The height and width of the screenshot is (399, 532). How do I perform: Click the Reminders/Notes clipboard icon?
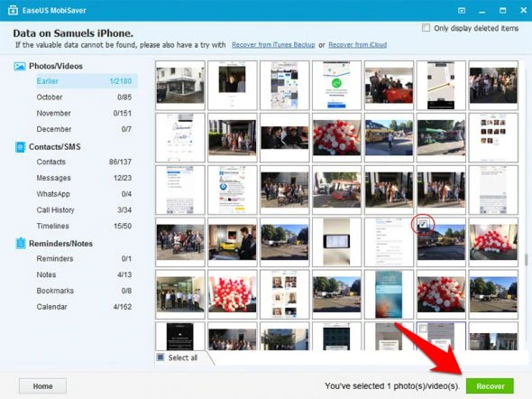coord(21,243)
